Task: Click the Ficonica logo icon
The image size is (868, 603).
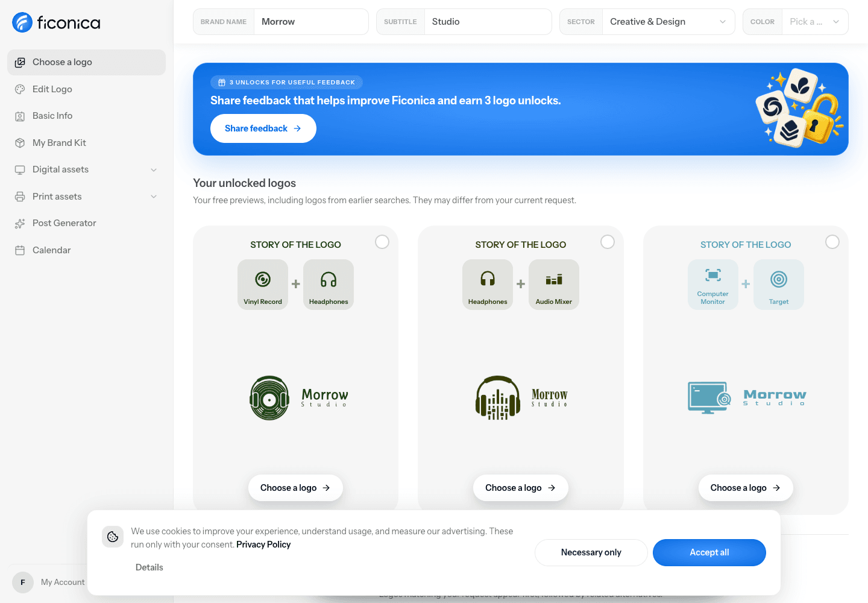Action: (22, 22)
